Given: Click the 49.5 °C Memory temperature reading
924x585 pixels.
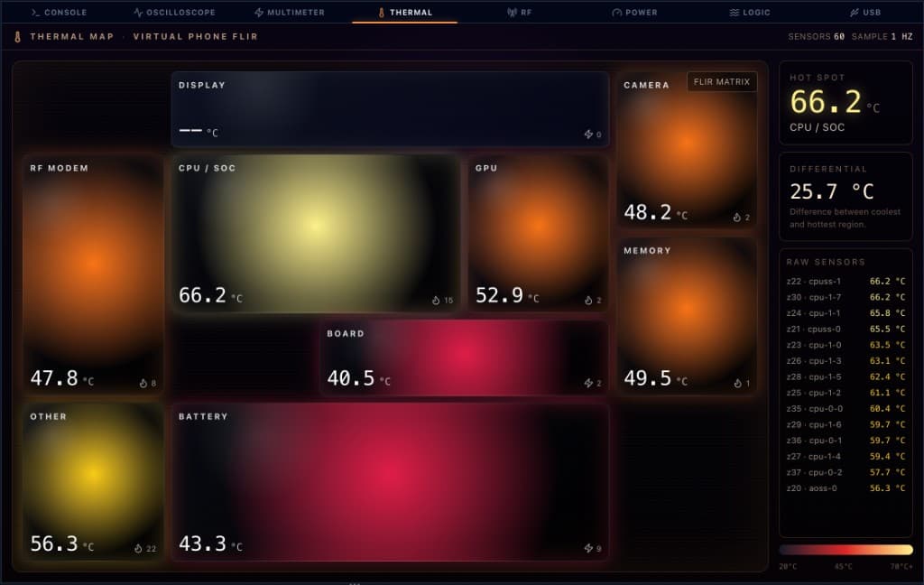Looking at the screenshot, I should [x=656, y=378].
